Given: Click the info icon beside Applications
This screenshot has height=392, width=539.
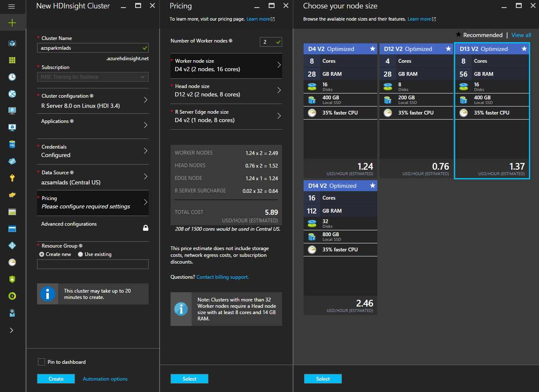Looking at the screenshot, I should click(72, 121).
